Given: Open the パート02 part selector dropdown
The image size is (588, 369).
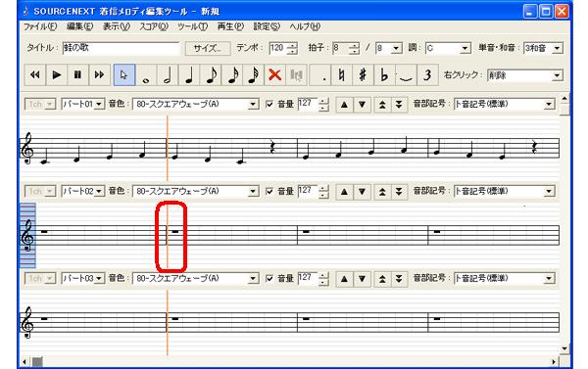Looking at the screenshot, I should 99,192.
